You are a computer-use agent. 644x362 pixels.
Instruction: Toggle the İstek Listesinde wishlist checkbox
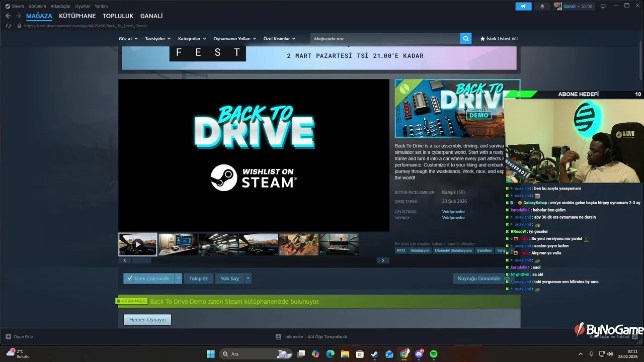[x=130, y=278]
